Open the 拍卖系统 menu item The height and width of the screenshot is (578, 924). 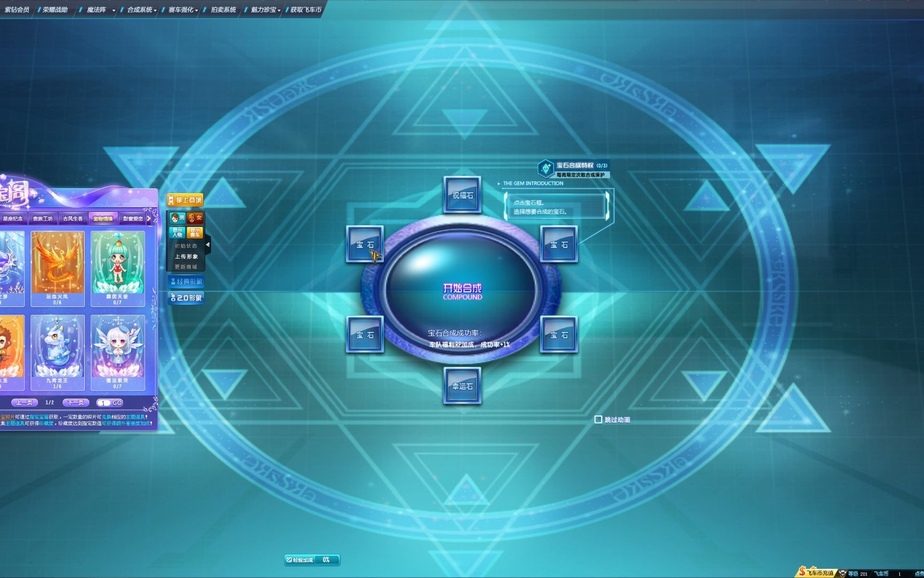223,10
